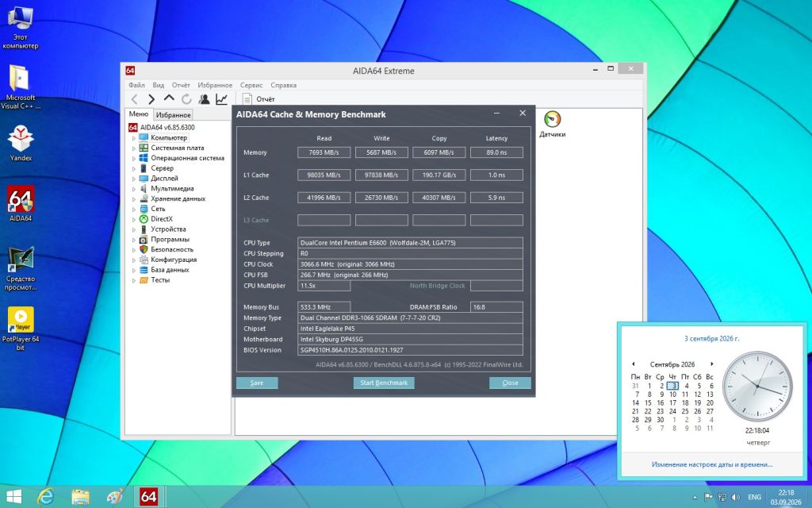Select the Сеть tree item
812x508 pixels.
(158, 209)
